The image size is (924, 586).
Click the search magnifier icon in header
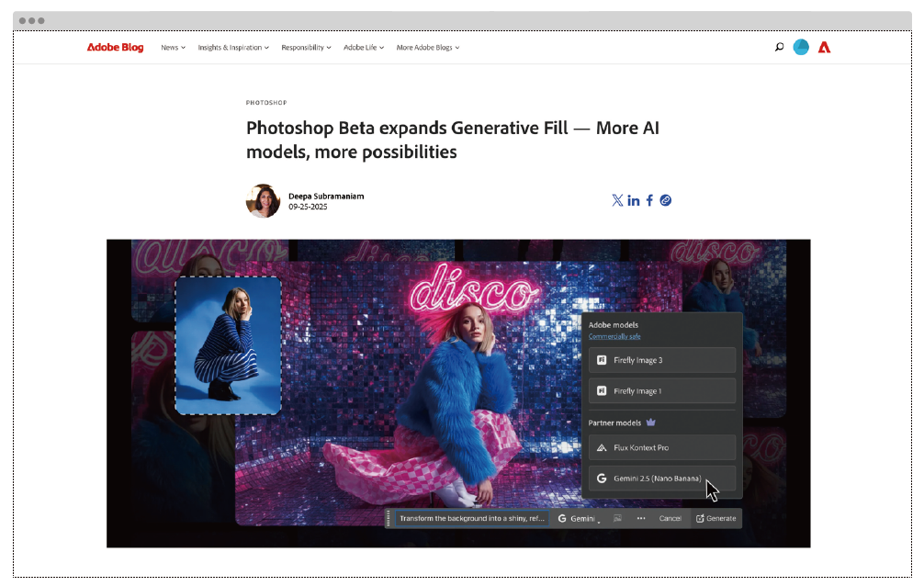pyautogui.click(x=779, y=48)
